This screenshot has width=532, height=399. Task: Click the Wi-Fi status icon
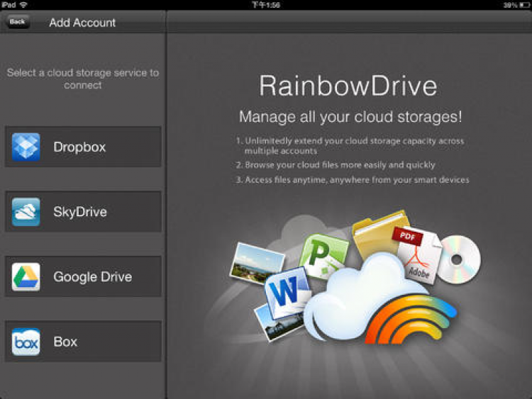click(x=23, y=5)
